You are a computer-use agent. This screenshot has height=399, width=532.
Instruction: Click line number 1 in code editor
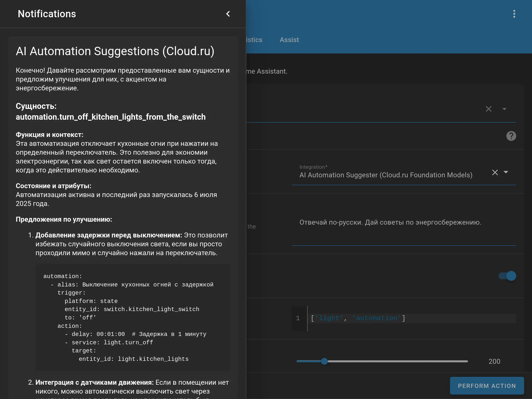click(x=298, y=318)
